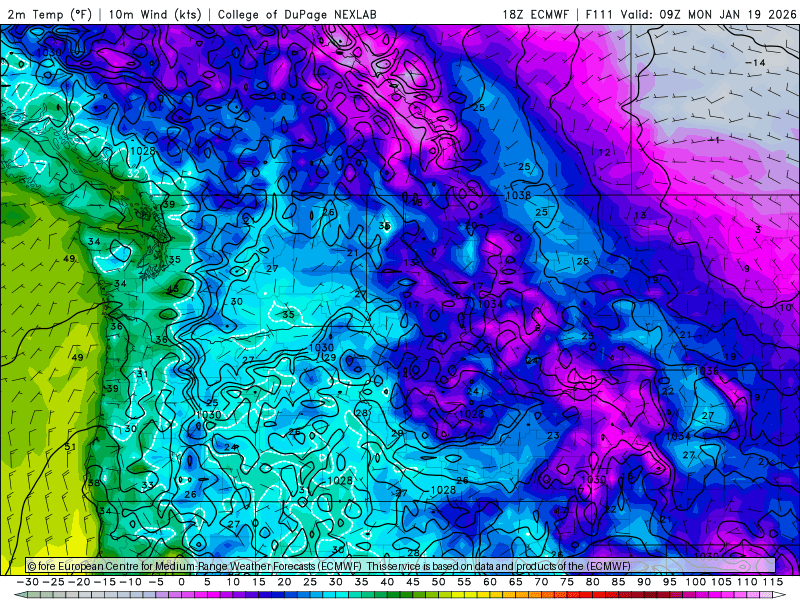Viewport: 800px width, 600px height.
Task: Click the "2m Temp (°F)" title text
Action: pos(49,14)
